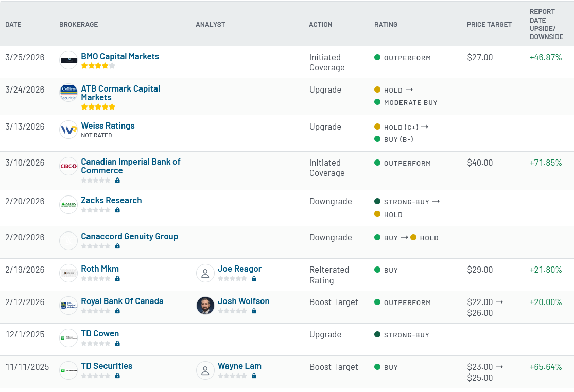This screenshot has width=574, height=392.
Task: Click Joe Reagor's avatar placeholder icon
Action: [x=205, y=273]
